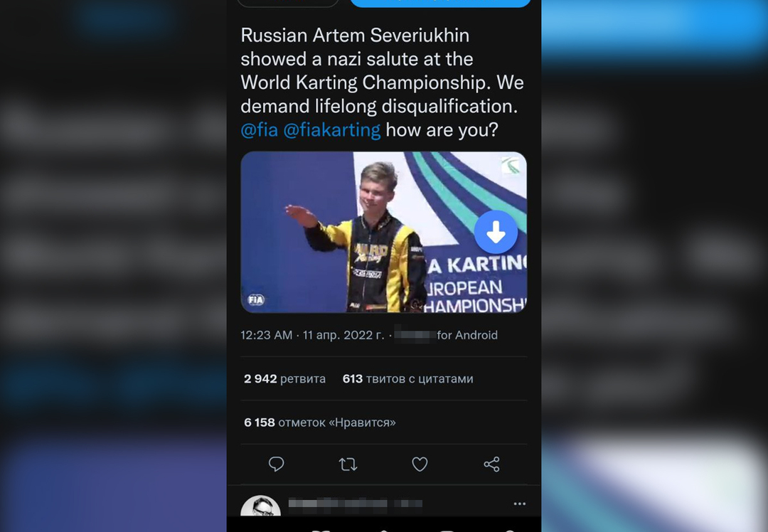Click the "for Android" source label
This screenshot has height=532, width=768.
(466, 335)
